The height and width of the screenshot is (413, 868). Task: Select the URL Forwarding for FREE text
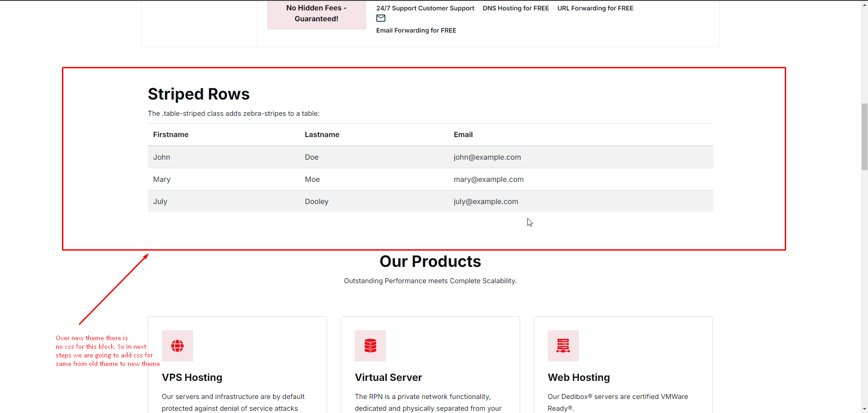click(595, 8)
